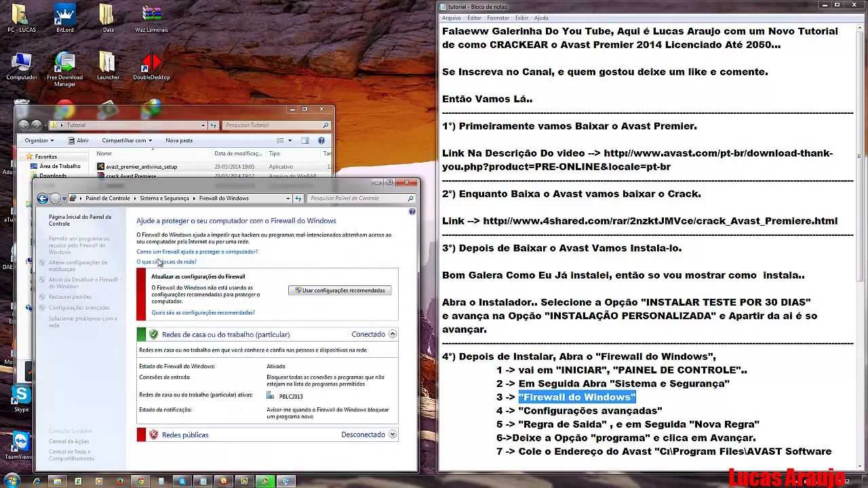Toggle preview pane in Tutorial Explorer
Image resolution: width=868 pixels, height=488 pixels.
point(305,140)
